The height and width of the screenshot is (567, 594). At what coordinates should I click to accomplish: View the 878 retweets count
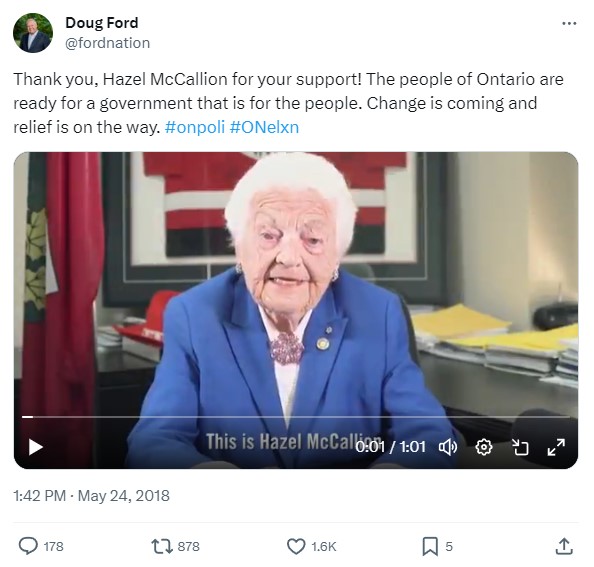point(189,547)
